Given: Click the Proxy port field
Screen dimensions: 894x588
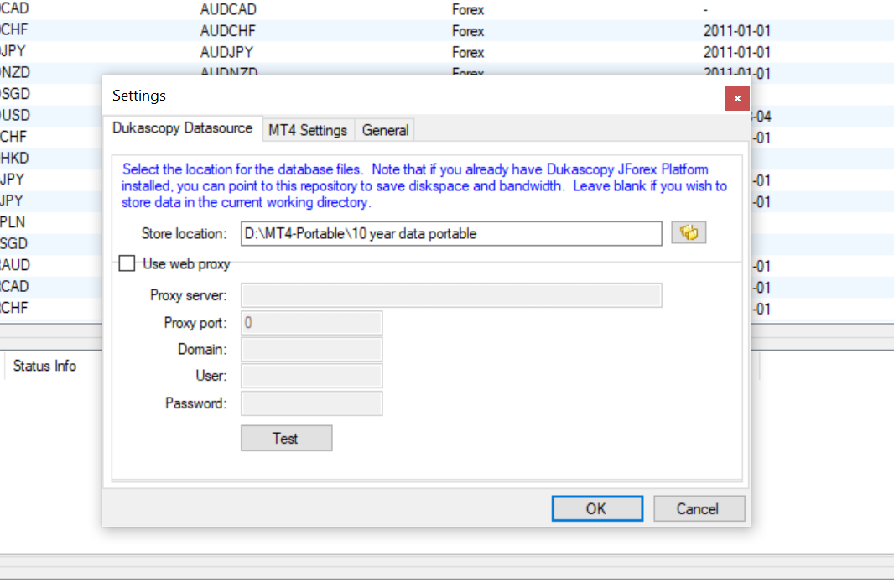Looking at the screenshot, I should point(311,323).
